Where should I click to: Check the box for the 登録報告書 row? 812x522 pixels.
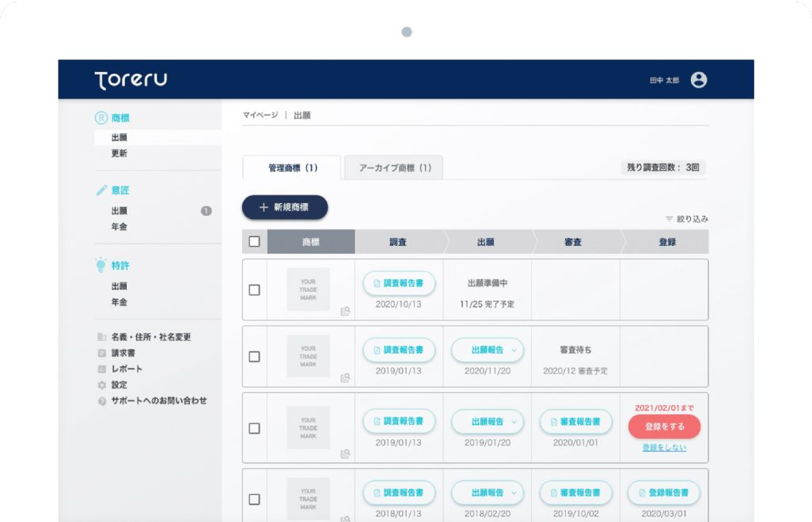[x=254, y=499]
